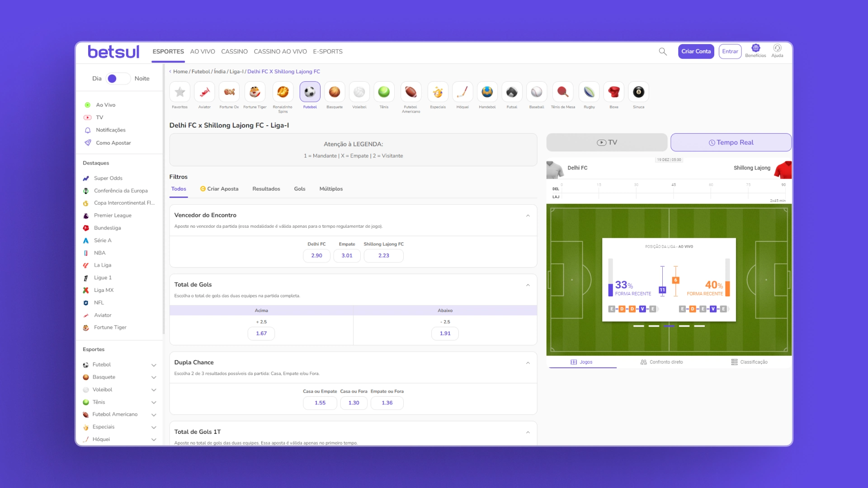
Task: Toggle the Dia/Noite theme switch
Action: pyautogui.click(x=118, y=79)
